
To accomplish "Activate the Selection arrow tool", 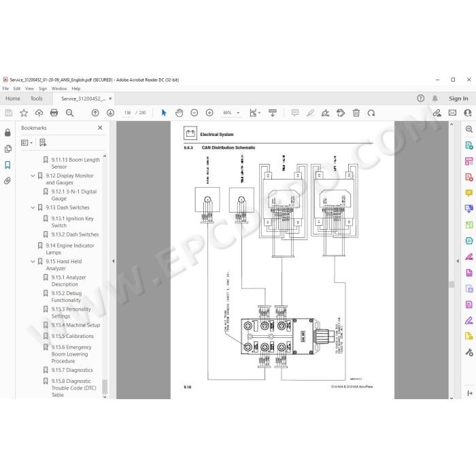I will 164,113.
